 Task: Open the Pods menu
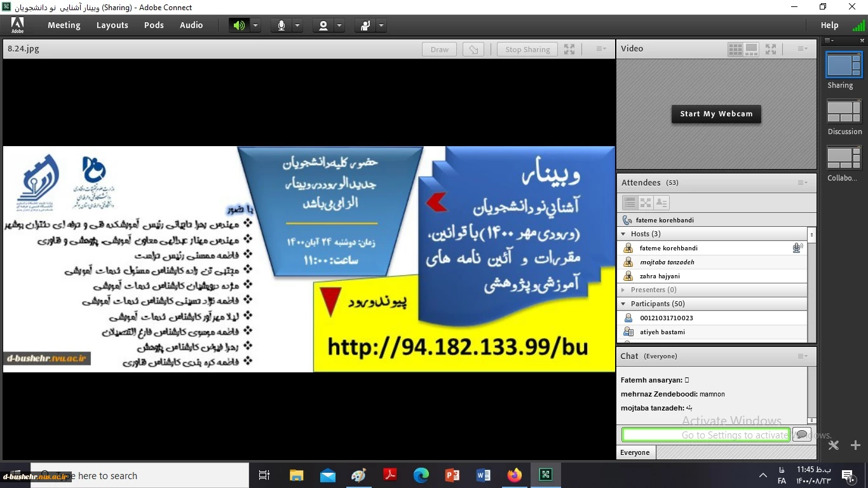(x=154, y=25)
